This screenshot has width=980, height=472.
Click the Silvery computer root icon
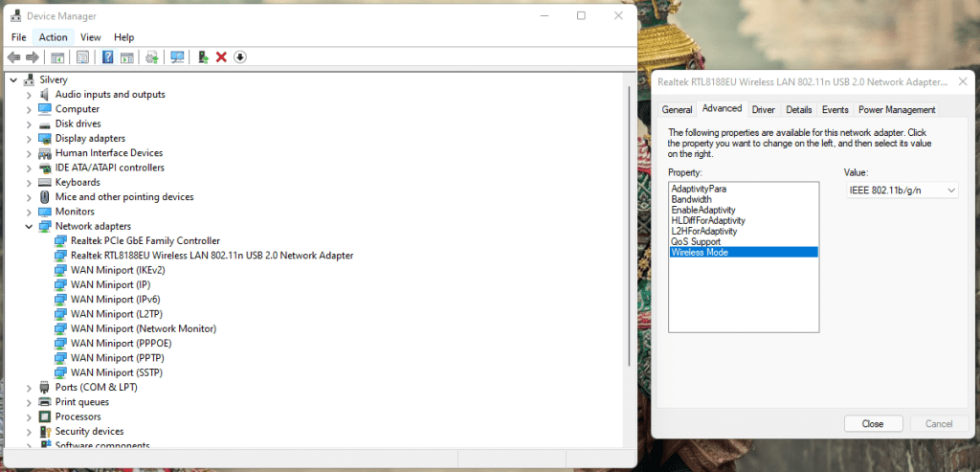(x=29, y=80)
